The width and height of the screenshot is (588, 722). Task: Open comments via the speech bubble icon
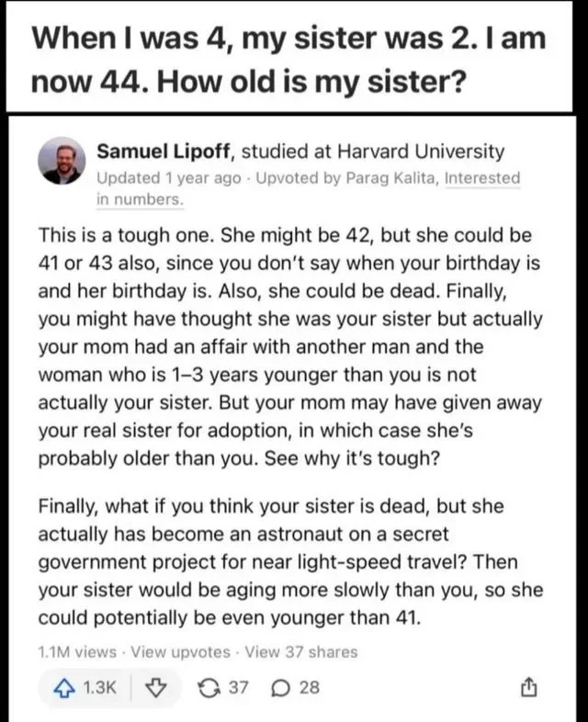[x=283, y=687]
